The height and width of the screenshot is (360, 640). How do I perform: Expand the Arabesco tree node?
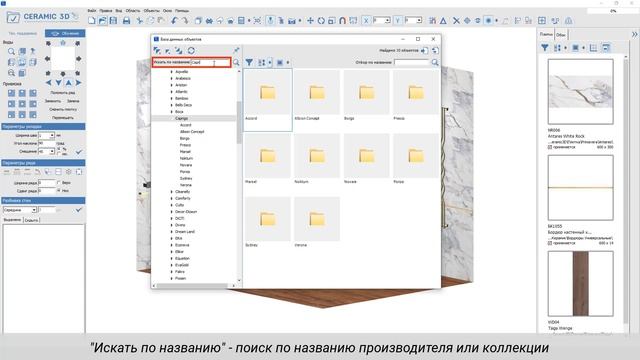click(x=171, y=78)
